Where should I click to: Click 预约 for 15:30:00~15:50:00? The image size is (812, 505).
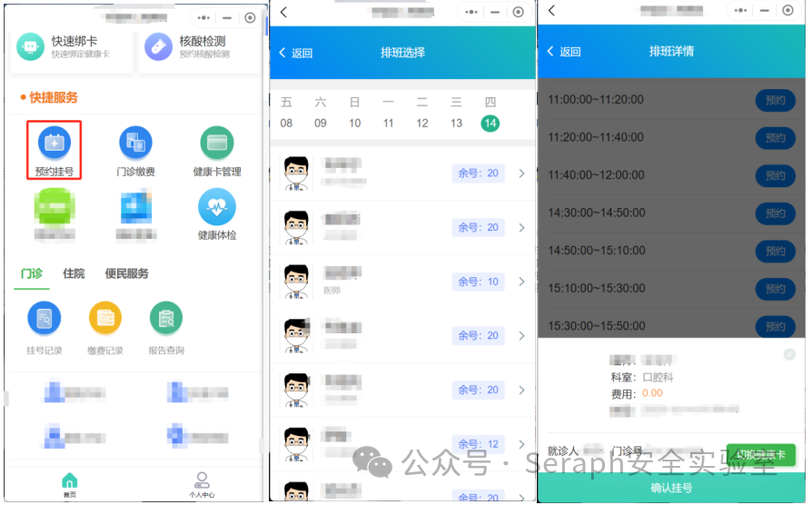click(x=776, y=326)
